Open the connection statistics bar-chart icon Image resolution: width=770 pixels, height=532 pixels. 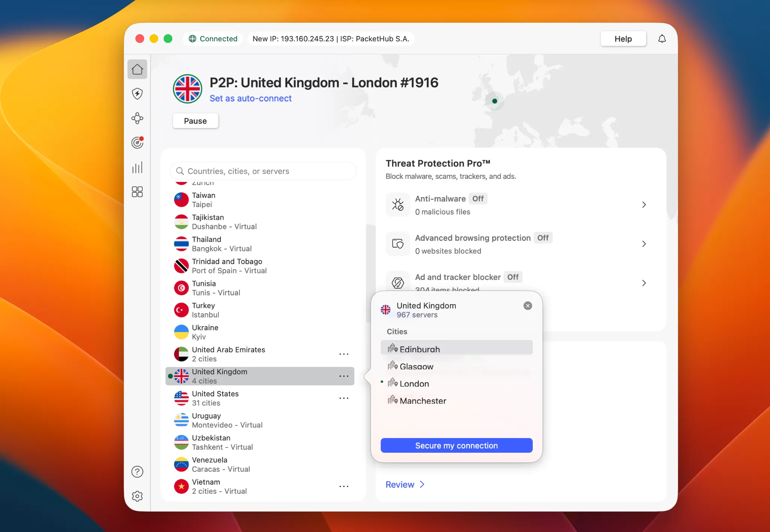click(138, 168)
